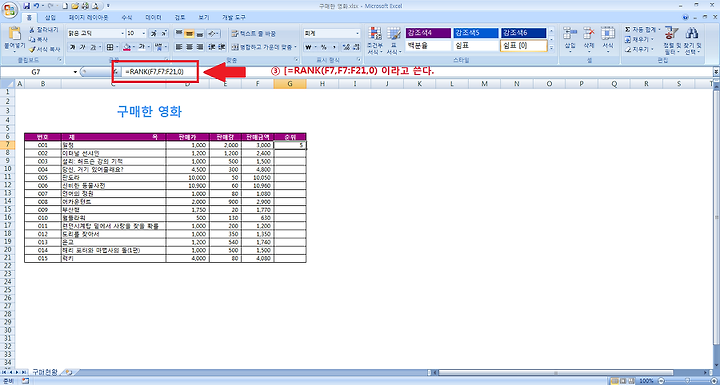Open a file using the folder icon
The height and width of the screenshot is (385, 720).
(x=75, y=6)
